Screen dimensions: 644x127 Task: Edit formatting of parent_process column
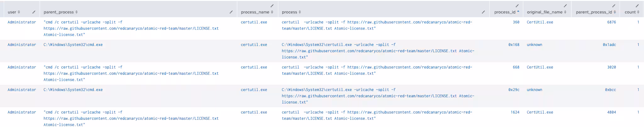coord(231,12)
